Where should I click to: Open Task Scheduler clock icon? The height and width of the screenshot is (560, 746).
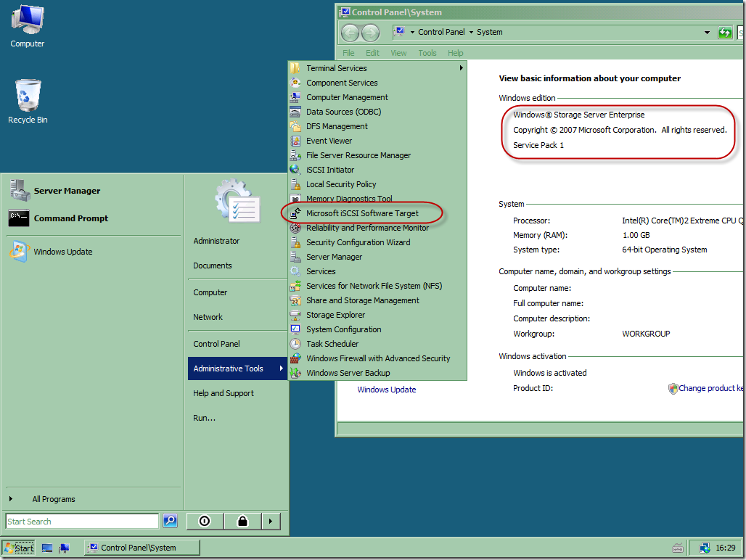(295, 344)
